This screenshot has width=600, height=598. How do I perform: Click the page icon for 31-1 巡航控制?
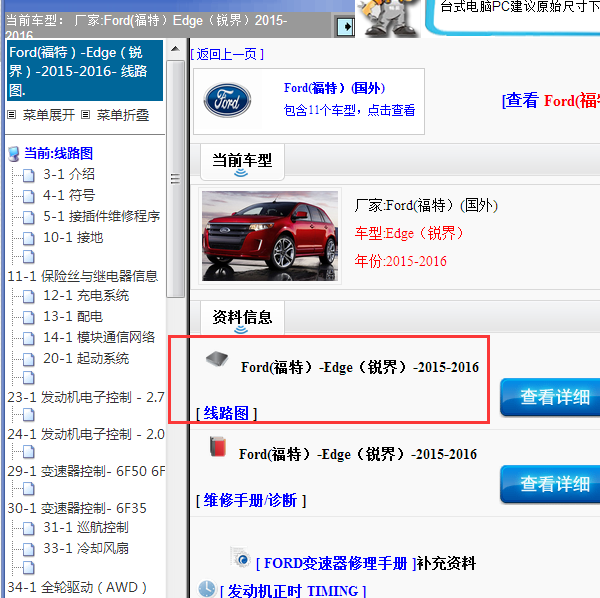point(29,528)
